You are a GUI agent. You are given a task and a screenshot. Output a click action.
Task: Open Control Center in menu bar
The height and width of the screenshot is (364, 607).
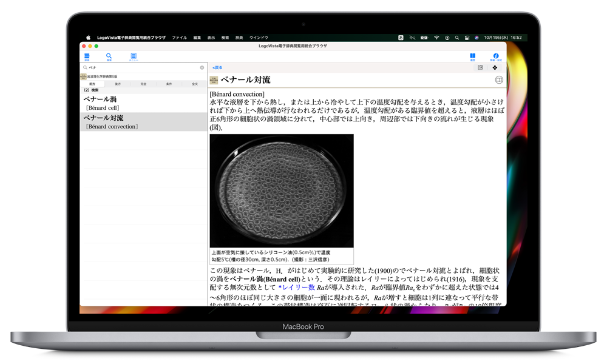click(x=467, y=38)
